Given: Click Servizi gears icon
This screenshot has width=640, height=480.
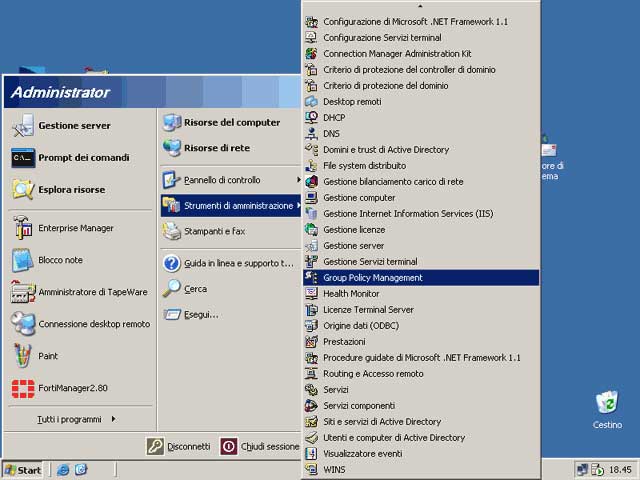Looking at the screenshot, I should click(311, 390).
